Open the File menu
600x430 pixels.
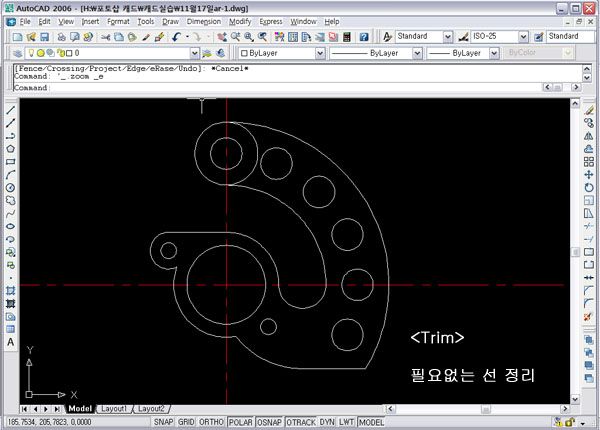click(x=25, y=22)
